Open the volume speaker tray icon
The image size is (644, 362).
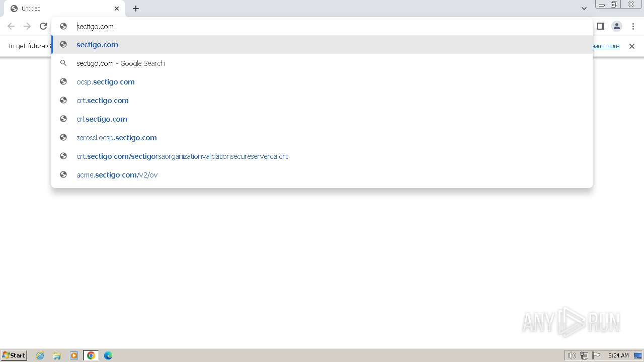(x=572, y=355)
